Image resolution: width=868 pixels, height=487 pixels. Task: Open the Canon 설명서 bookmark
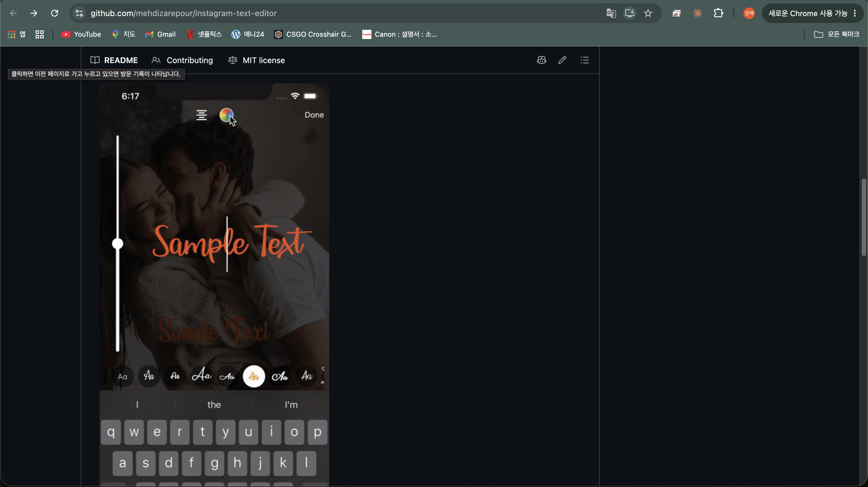399,34
